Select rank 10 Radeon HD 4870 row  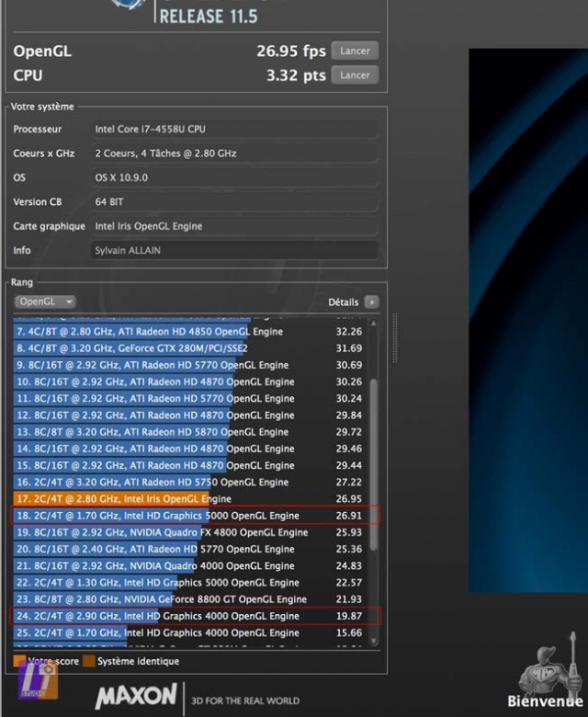189,381
